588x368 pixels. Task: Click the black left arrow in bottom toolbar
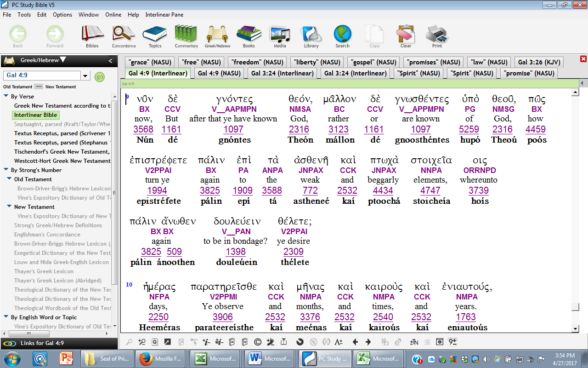(355, 342)
